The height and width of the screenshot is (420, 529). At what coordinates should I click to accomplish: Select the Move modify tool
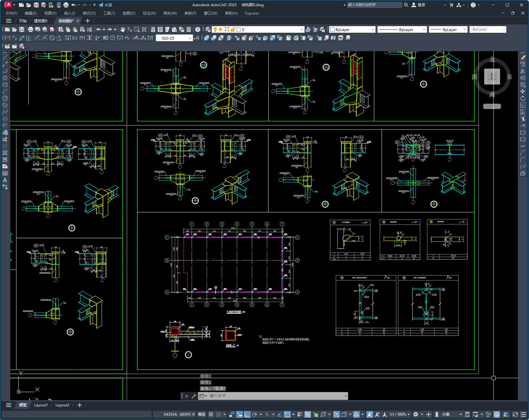pos(523,91)
